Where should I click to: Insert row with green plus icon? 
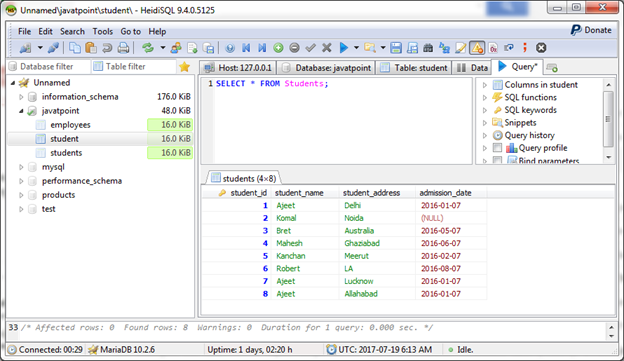(278, 48)
